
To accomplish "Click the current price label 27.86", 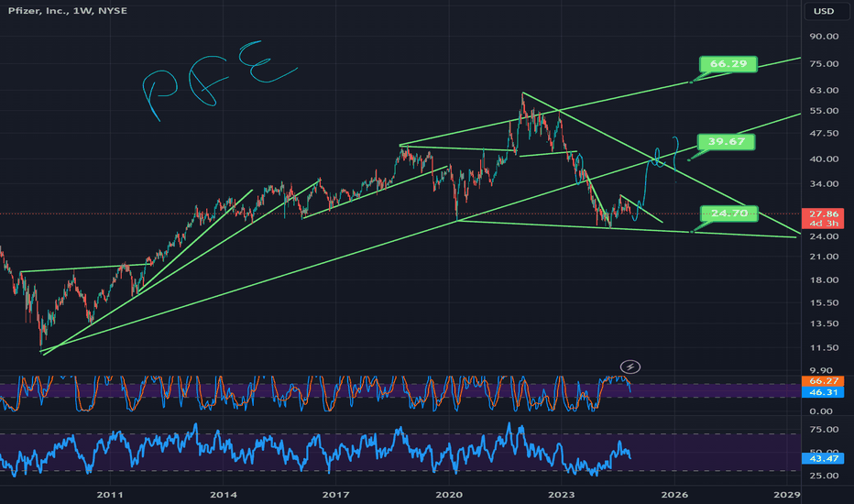I will (824, 214).
